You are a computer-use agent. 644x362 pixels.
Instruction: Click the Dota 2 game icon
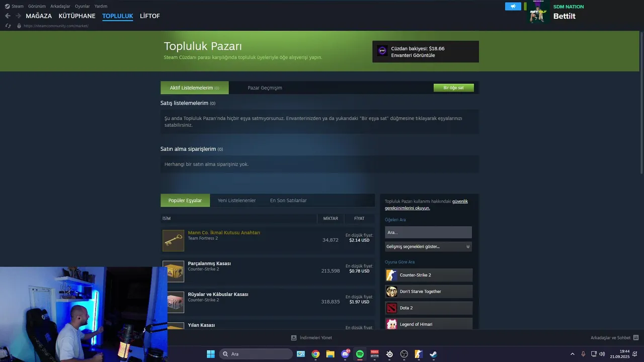pyautogui.click(x=391, y=308)
